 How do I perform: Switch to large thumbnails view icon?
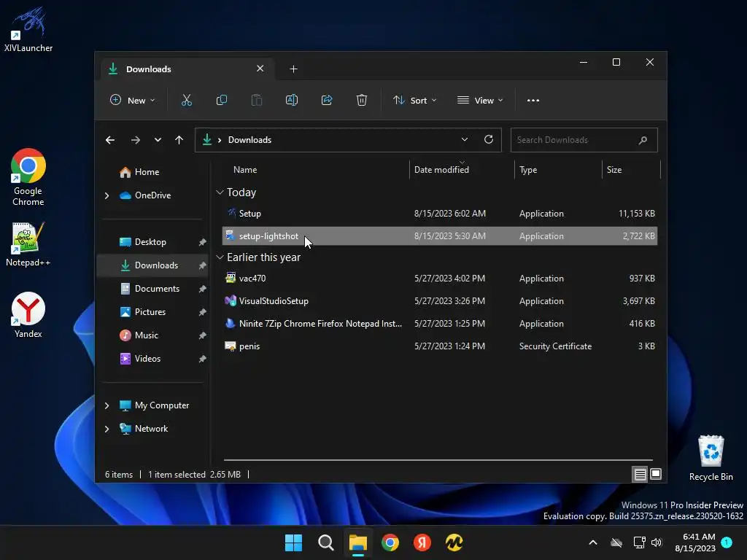pyautogui.click(x=656, y=474)
